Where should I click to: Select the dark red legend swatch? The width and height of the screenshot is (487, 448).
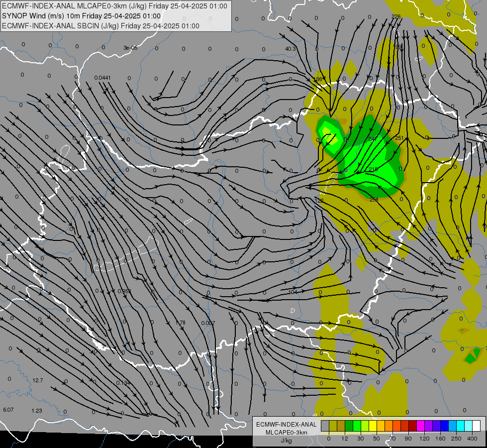coord(412,426)
